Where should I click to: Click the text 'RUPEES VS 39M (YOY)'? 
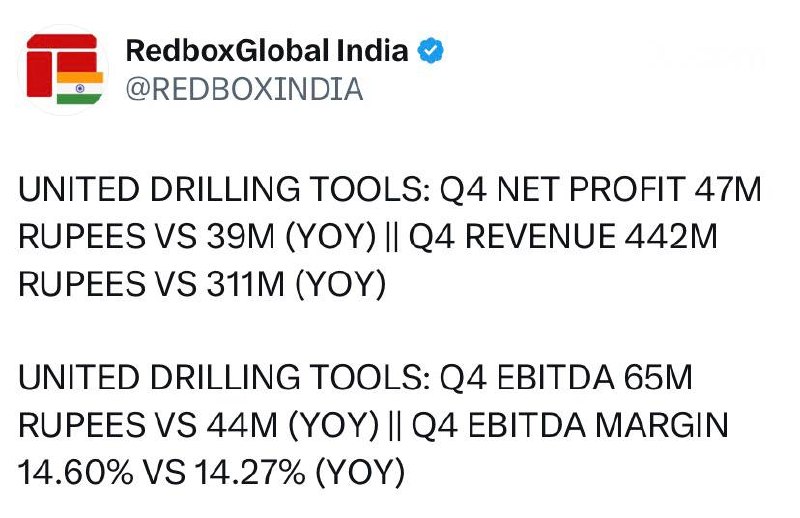tap(197, 236)
